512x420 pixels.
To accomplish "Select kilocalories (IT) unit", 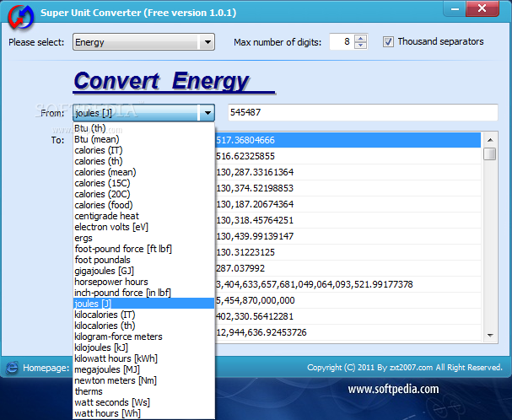I will (x=143, y=315).
